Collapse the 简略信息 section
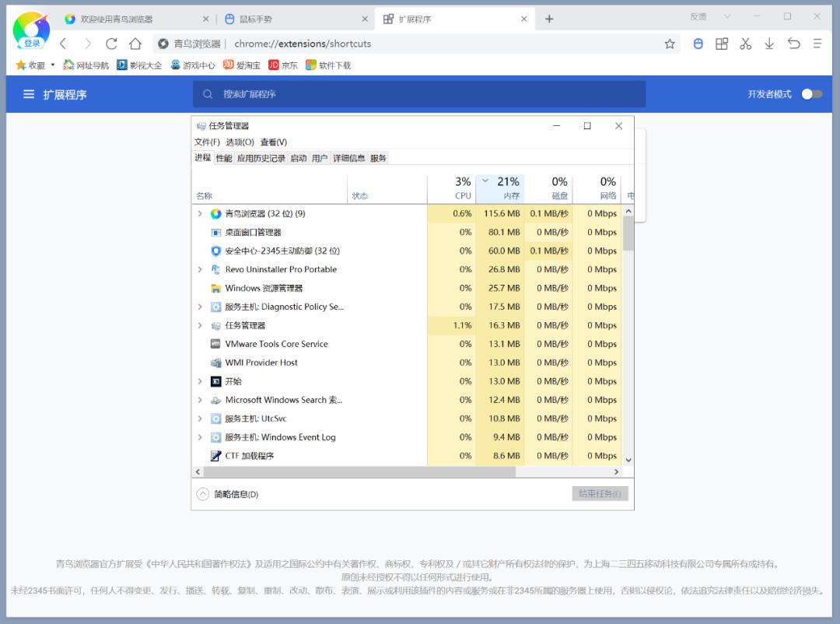This screenshot has width=840, height=624. [204, 493]
